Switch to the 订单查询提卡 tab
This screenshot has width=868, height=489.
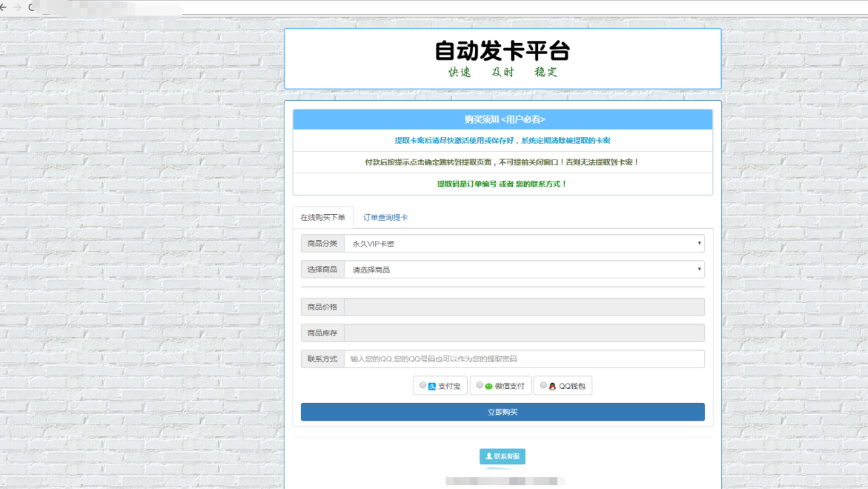click(x=385, y=217)
